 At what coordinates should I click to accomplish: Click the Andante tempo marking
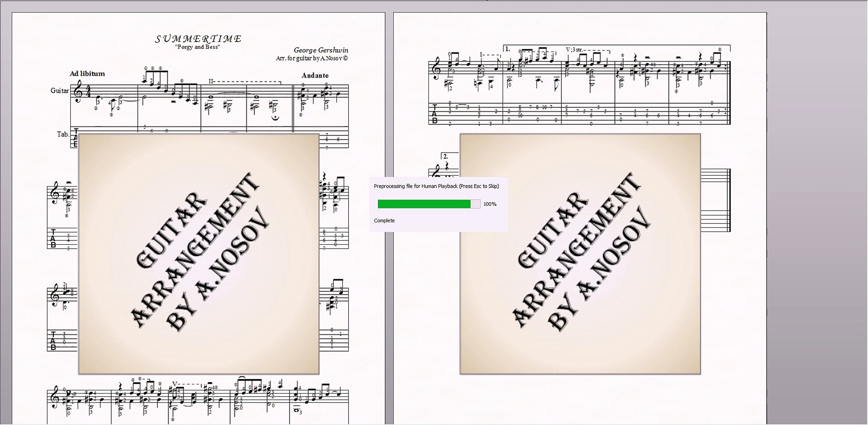click(315, 75)
